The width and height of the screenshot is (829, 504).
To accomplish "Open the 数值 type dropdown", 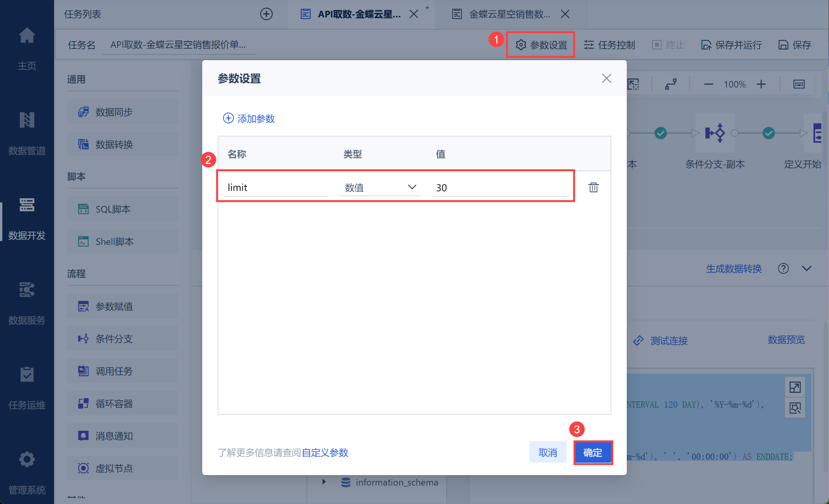I will pyautogui.click(x=380, y=187).
